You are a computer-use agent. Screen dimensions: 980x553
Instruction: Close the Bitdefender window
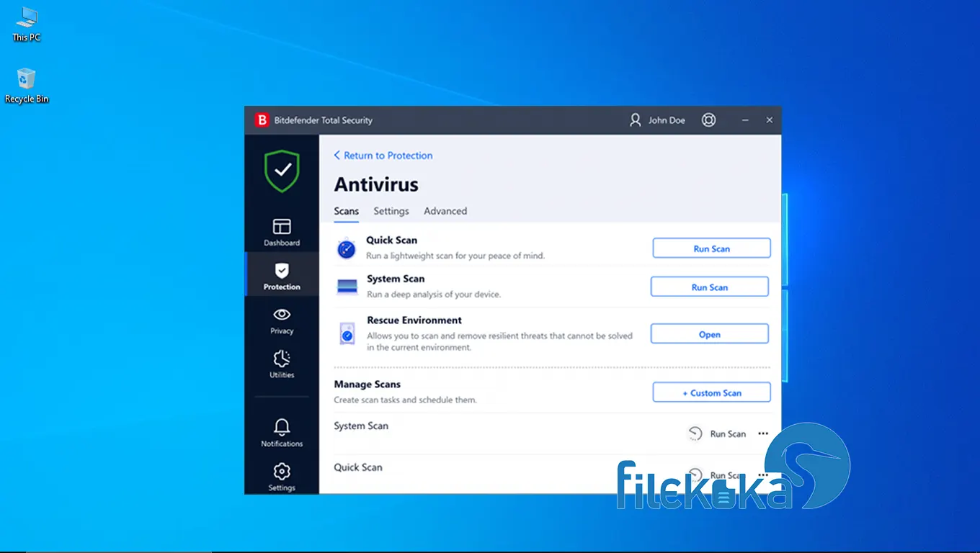pyautogui.click(x=770, y=120)
